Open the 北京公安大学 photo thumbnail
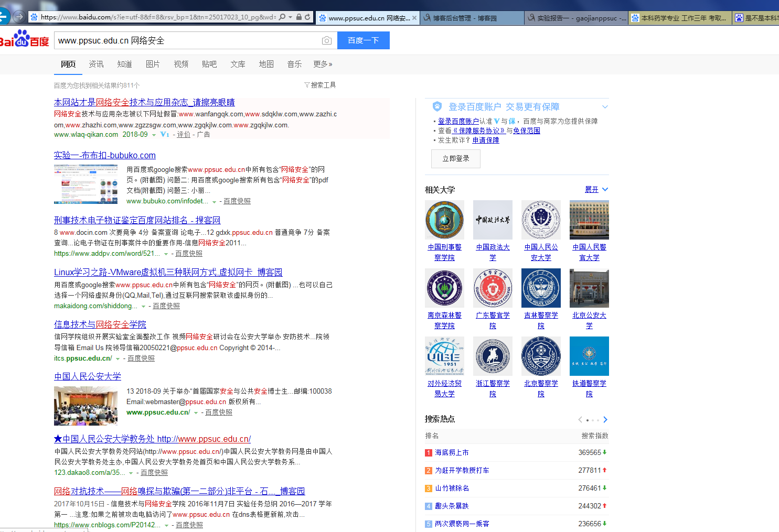779x532 pixels. 589,288
